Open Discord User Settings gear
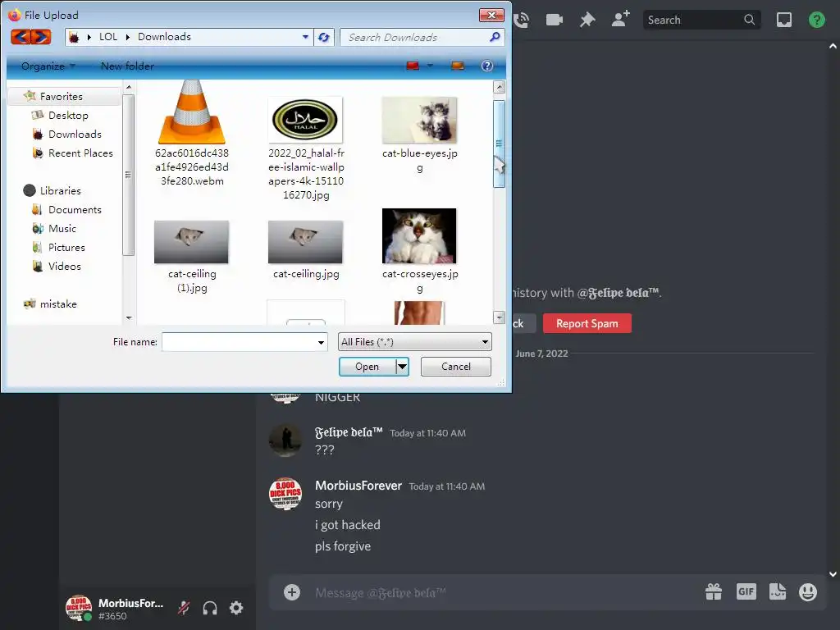840x630 pixels. pos(236,608)
